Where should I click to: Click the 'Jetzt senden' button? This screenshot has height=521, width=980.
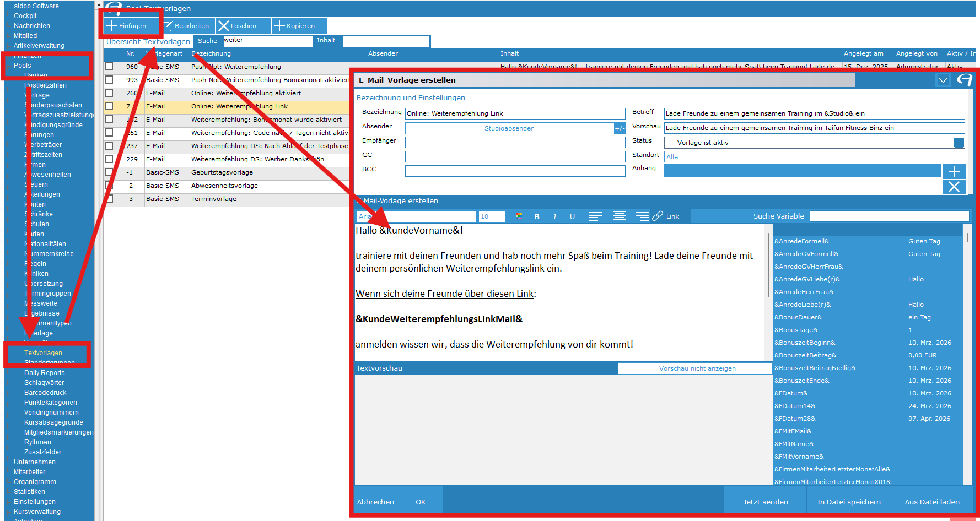(765, 502)
